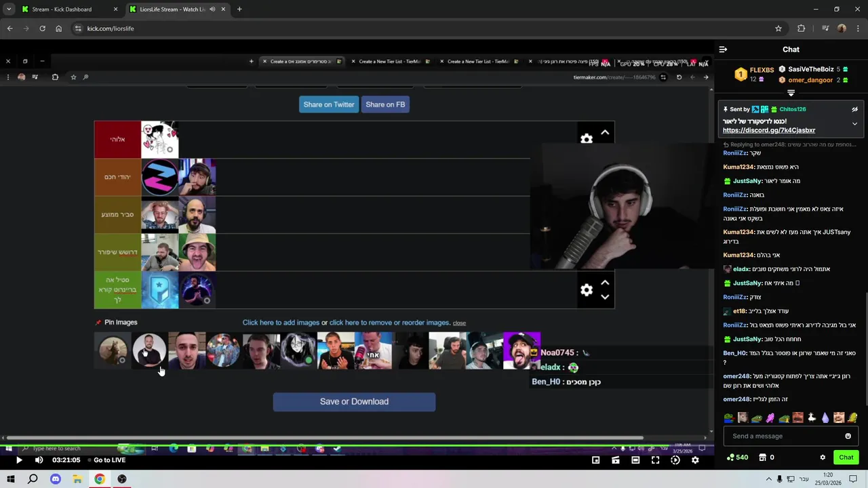This screenshot has height=488, width=868.
Task: Open OBS Studio from taskbar
Action: tap(122, 479)
